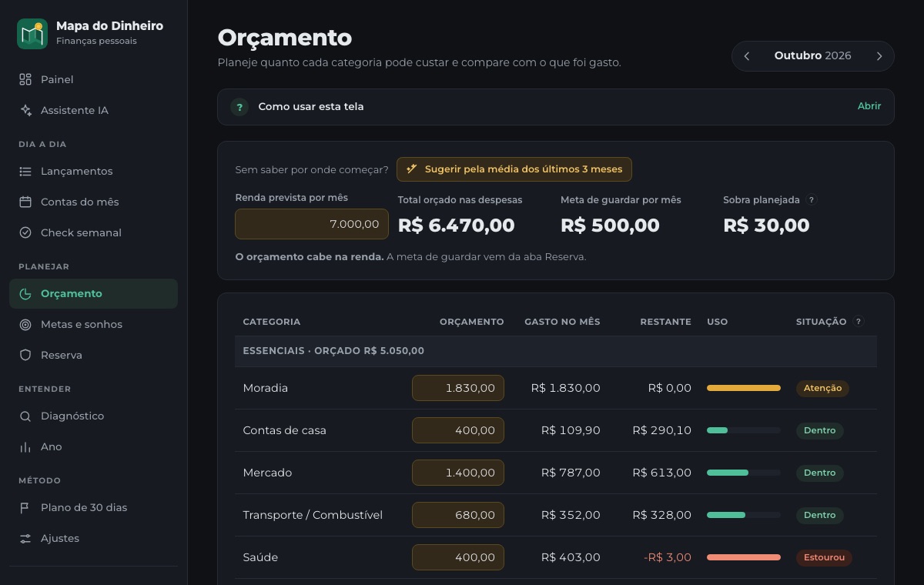The height and width of the screenshot is (585, 924).
Task: Click the Saúde usage progress bar
Action: pyautogui.click(x=744, y=557)
